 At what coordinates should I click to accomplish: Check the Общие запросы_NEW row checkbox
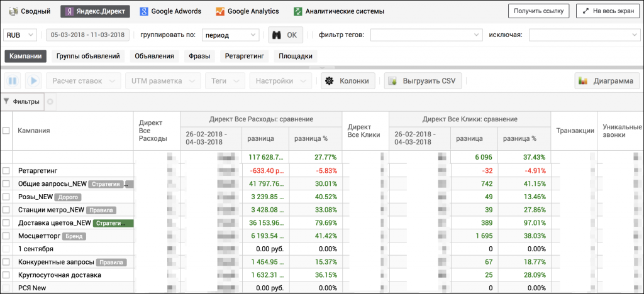pyautogui.click(x=6, y=183)
